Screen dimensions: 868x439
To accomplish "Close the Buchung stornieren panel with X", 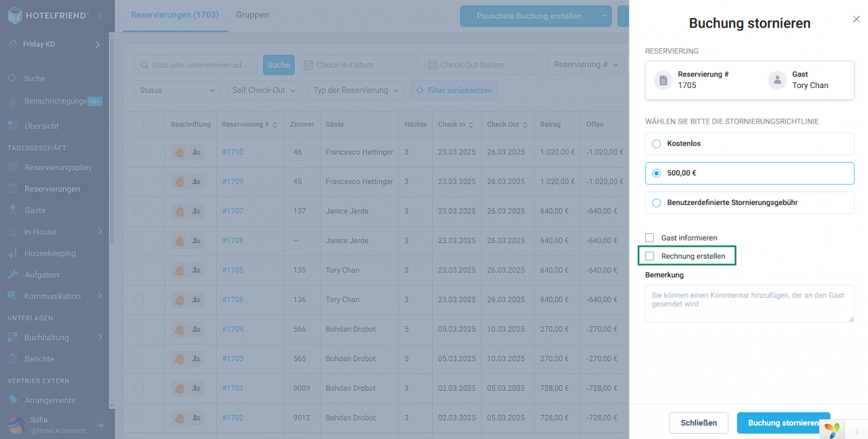I will tap(856, 19).
